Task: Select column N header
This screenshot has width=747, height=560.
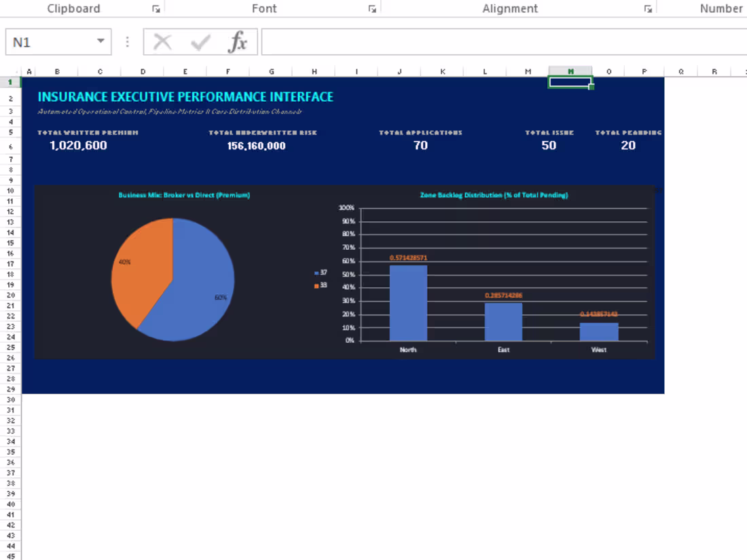Action: 570,71
